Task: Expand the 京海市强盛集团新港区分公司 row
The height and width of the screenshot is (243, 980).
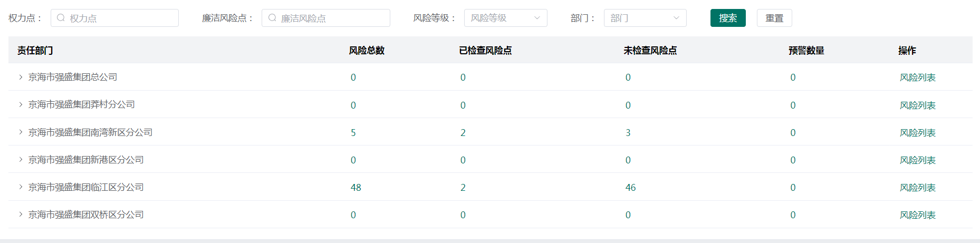Action: 21,159
